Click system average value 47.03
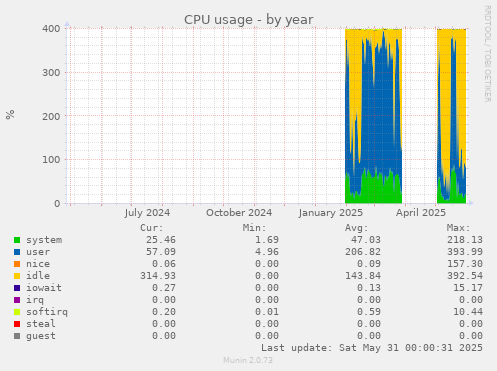The height and width of the screenshot is (371, 497). click(x=366, y=240)
